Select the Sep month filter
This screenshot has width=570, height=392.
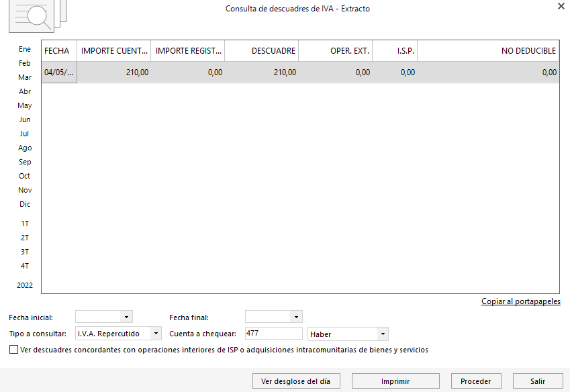(x=25, y=162)
